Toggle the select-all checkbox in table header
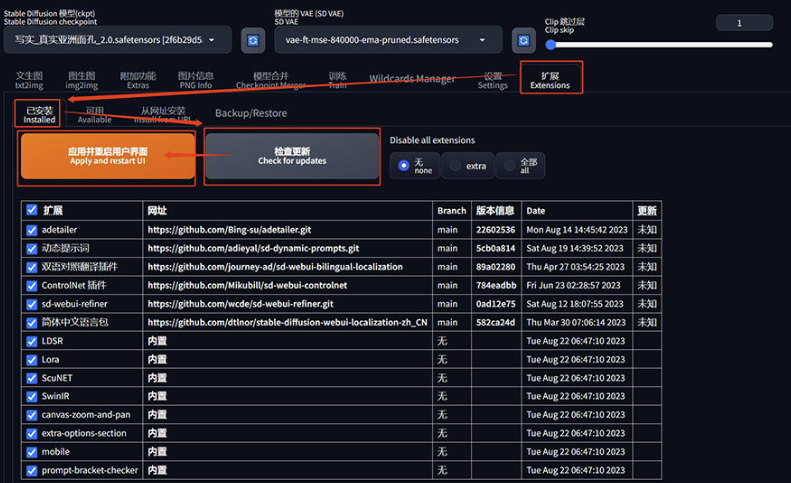This screenshot has width=791, height=483. click(32, 211)
